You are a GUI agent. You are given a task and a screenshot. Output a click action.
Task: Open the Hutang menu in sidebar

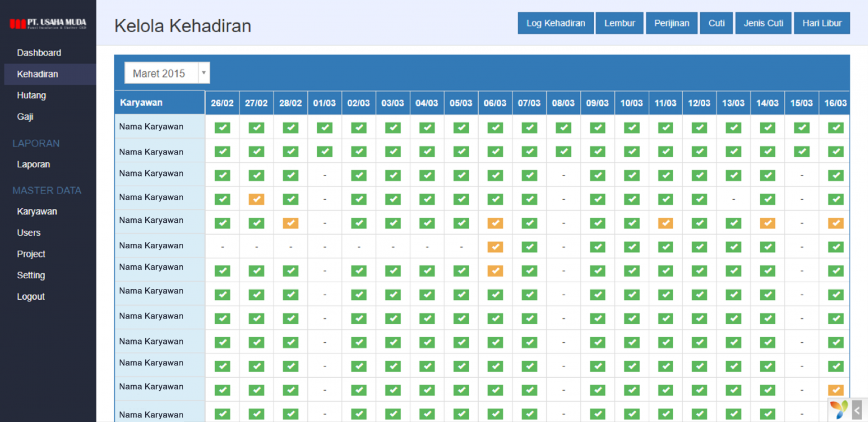[x=31, y=95]
